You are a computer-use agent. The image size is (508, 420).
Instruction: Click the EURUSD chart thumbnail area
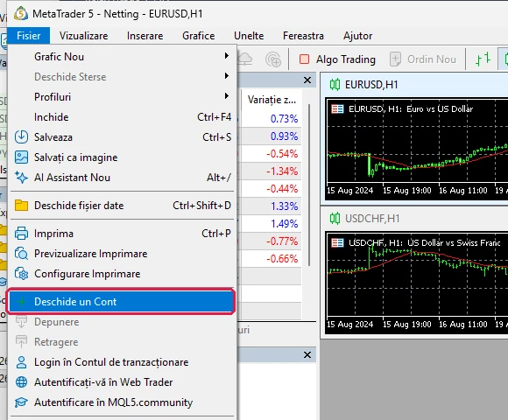pyautogui.click(x=417, y=149)
